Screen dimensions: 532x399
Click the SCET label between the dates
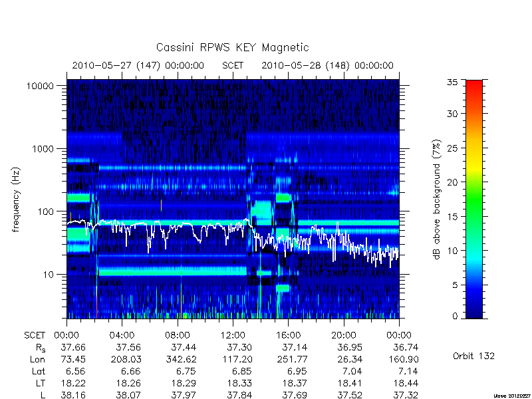click(233, 65)
